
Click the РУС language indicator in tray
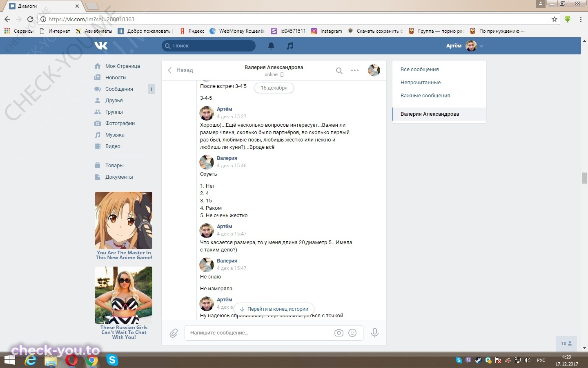(541, 360)
